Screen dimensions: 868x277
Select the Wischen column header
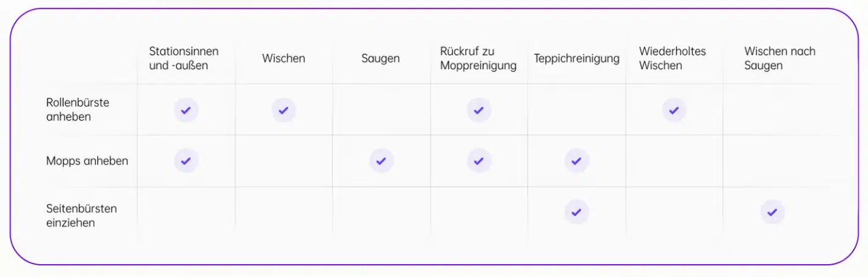pyautogui.click(x=284, y=59)
